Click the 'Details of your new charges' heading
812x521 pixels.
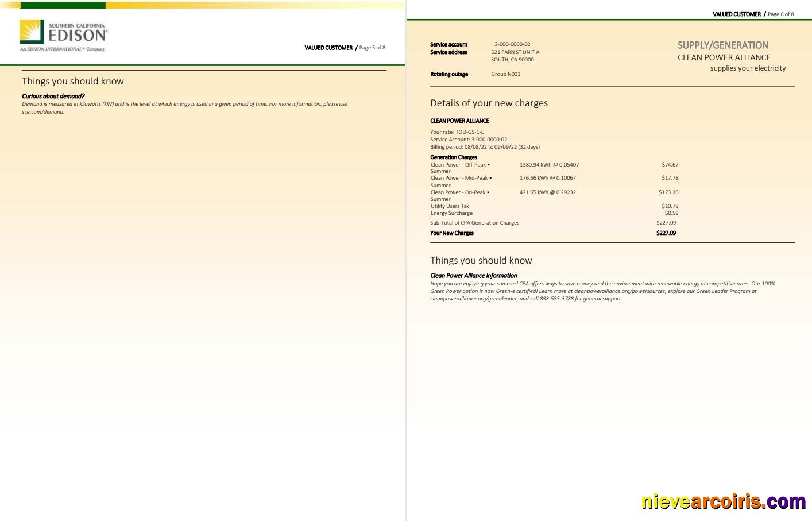click(489, 103)
